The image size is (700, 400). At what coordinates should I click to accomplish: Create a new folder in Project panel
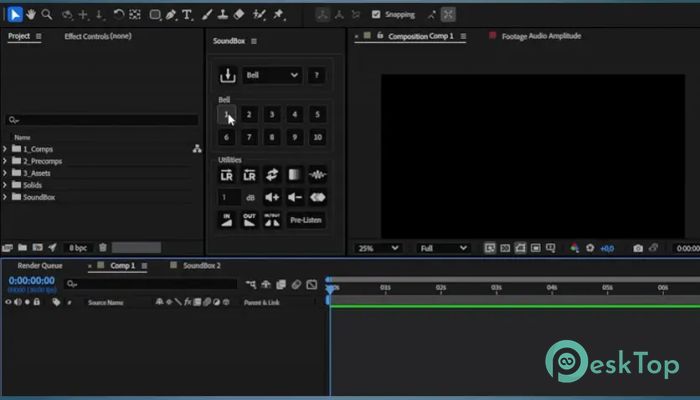tap(22, 247)
